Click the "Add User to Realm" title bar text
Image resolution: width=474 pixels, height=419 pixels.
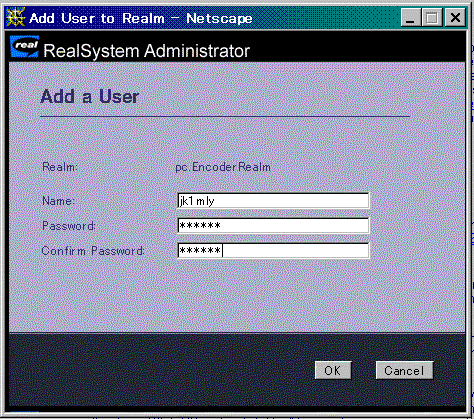[x=97, y=18]
